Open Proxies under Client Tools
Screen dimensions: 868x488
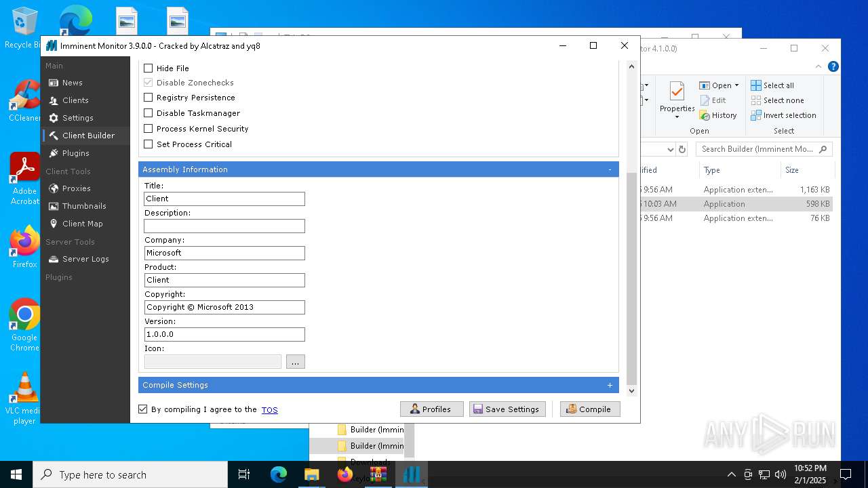(76, 188)
